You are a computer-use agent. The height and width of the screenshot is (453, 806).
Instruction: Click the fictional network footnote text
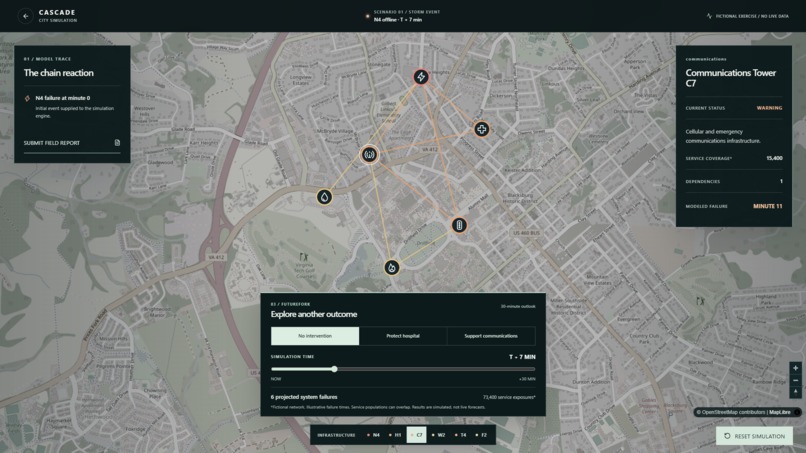point(378,407)
